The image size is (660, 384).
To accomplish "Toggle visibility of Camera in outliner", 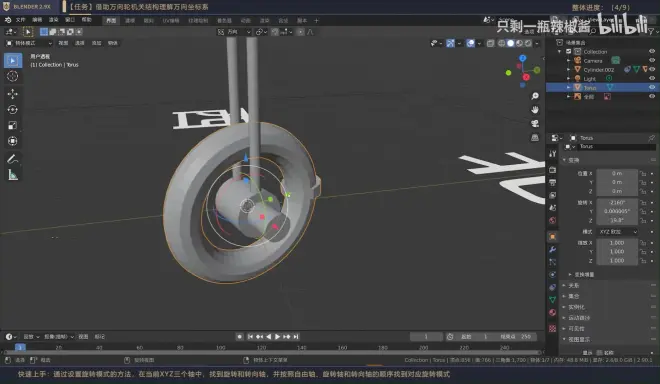I will 652,60.
